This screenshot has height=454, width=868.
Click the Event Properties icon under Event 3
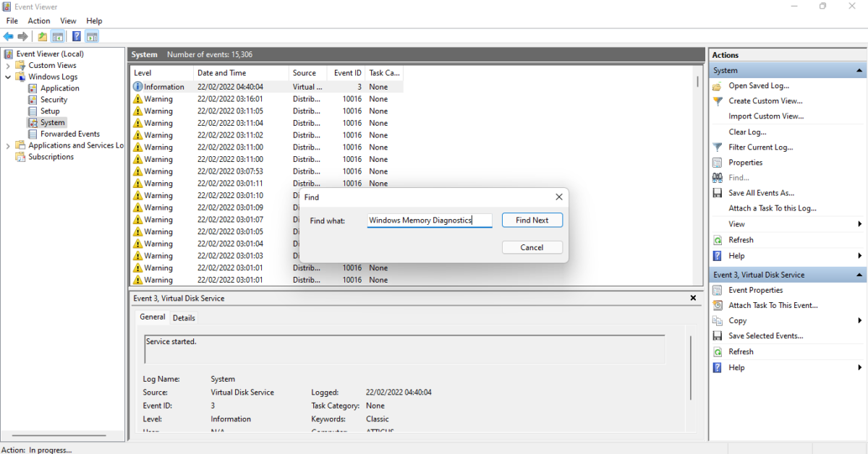tap(717, 289)
